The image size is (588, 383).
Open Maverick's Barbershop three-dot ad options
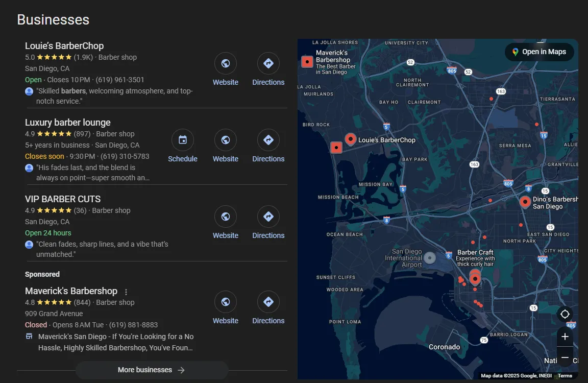pos(126,292)
